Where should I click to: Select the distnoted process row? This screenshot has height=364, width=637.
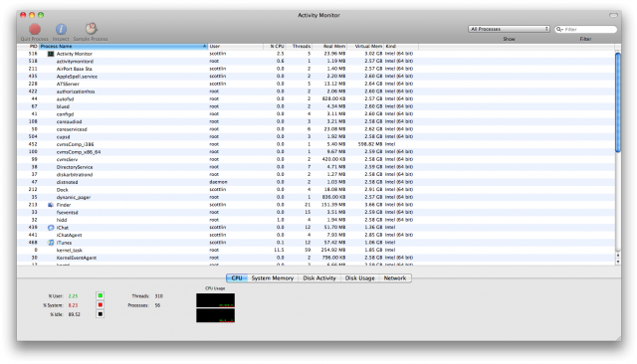coord(316,182)
